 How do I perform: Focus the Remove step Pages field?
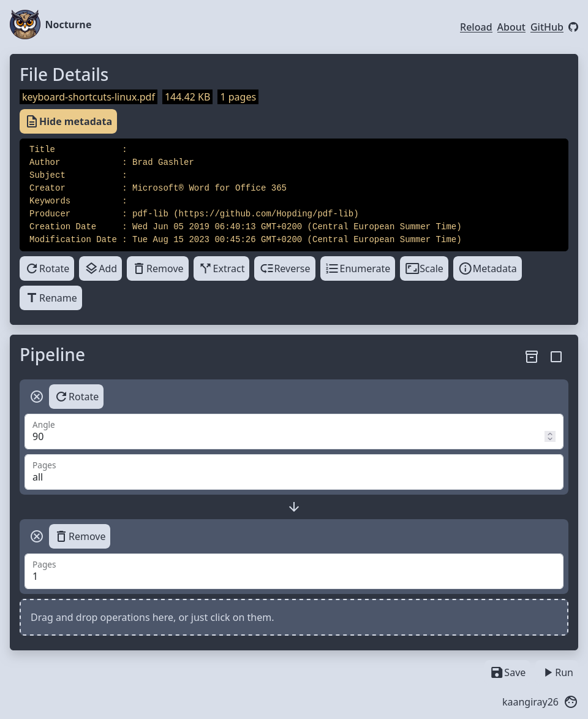pyautogui.click(x=294, y=571)
